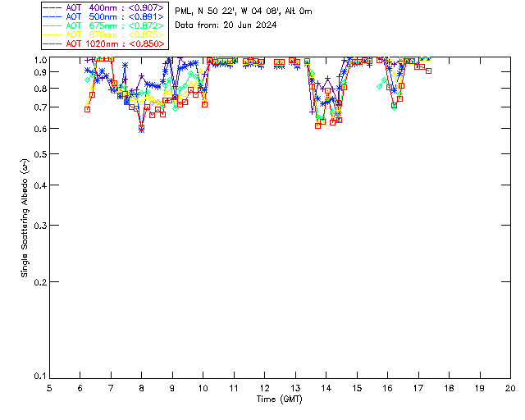Image resolution: width=525 pixels, height=420 pixels.
Task: Click the purple dashed line swatch in legend
Action: pos(54,8)
